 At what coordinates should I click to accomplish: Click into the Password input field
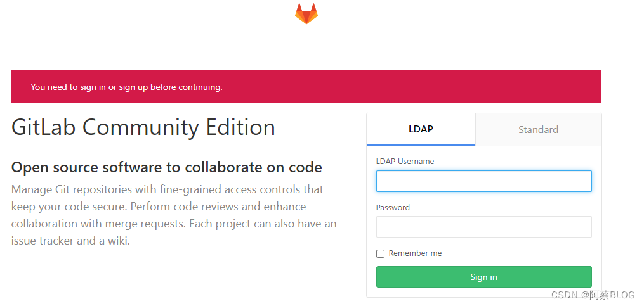[x=483, y=227]
